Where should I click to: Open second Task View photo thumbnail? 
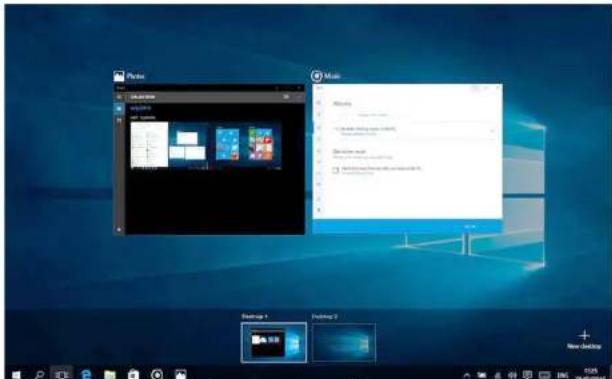189,146
